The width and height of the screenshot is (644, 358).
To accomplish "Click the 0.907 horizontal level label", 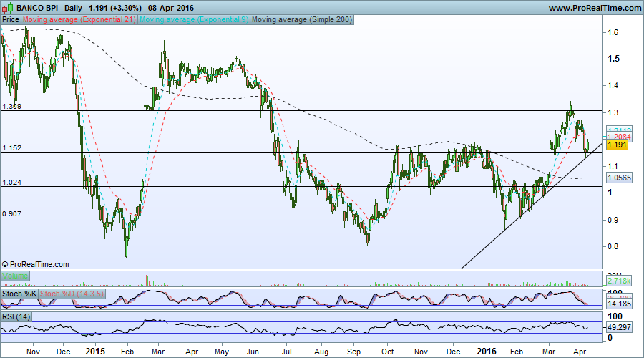I will tap(11, 214).
